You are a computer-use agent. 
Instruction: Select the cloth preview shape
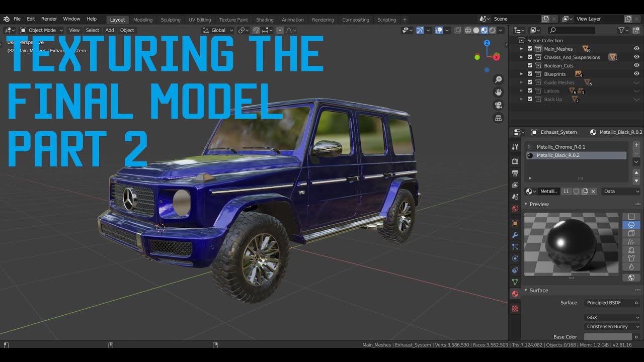pyautogui.click(x=631, y=258)
